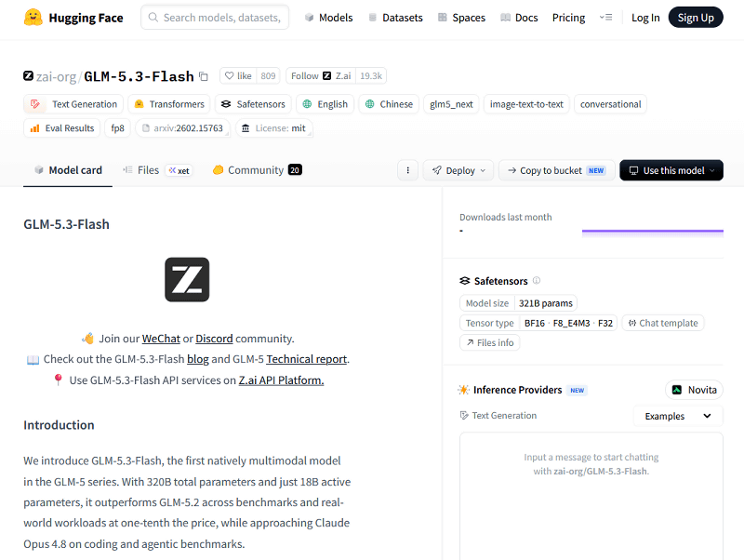Click the Safetensors info icon
The image size is (744, 560).
point(537,281)
